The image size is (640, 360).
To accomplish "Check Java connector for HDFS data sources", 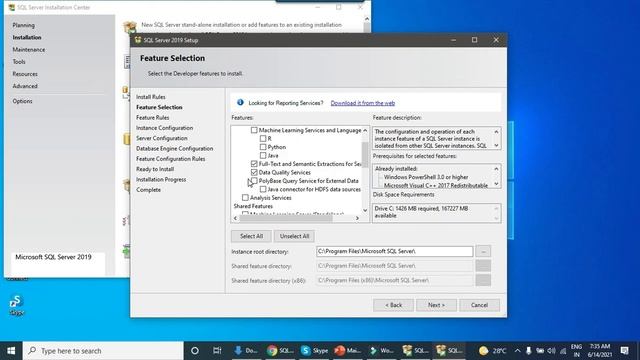I will point(263,189).
